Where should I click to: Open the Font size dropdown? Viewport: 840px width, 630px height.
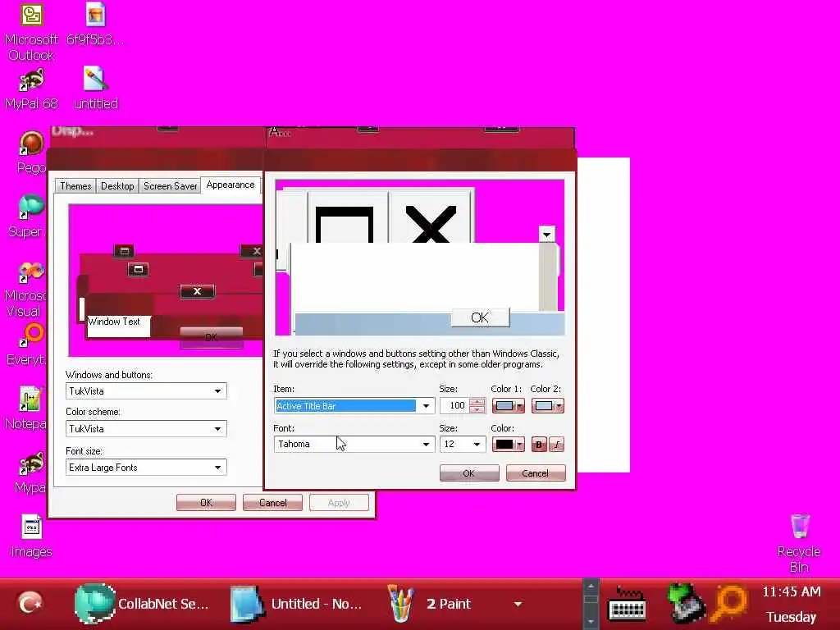click(146, 467)
